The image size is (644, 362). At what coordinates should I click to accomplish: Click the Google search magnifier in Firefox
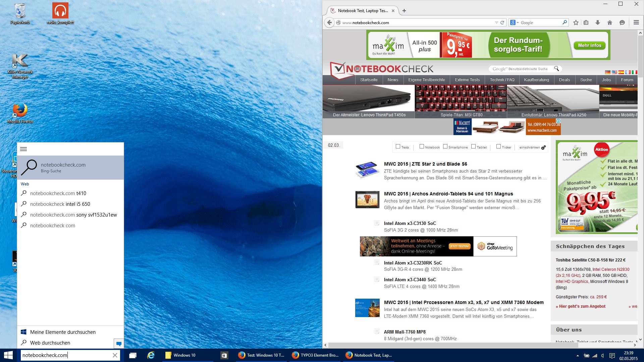coord(565,22)
